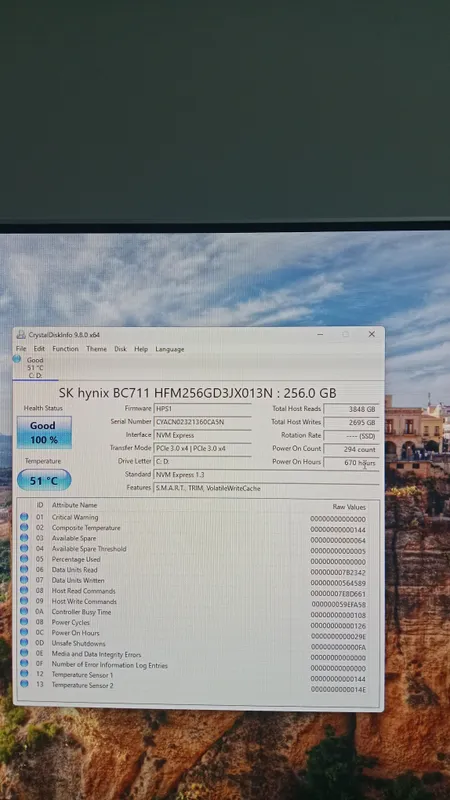Viewport: 450px width, 800px height.
Task: Open the Edit menu
Action: [39, 349]
